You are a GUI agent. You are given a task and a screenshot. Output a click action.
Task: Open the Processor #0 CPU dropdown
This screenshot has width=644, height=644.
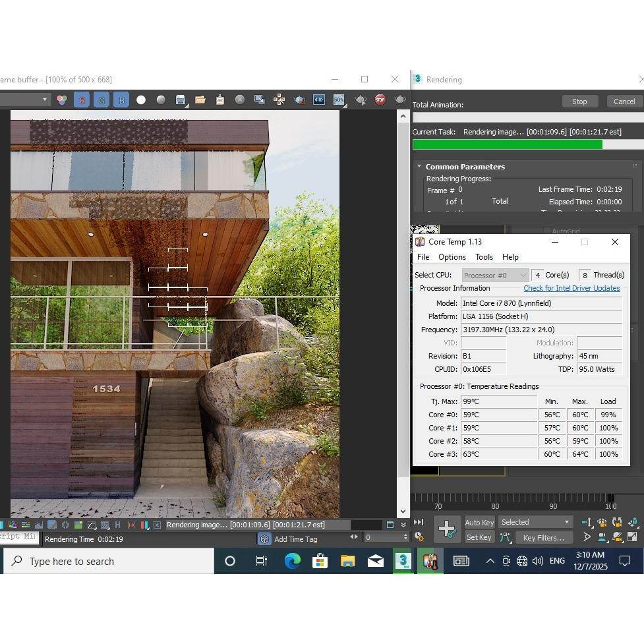[495, 275]
